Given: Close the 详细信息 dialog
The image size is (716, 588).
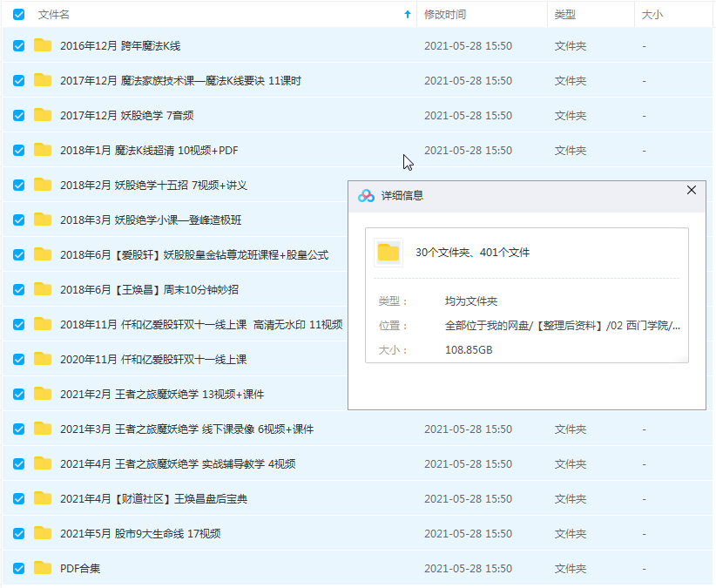Looking at the screenshot, I should [x=692, y=190].
